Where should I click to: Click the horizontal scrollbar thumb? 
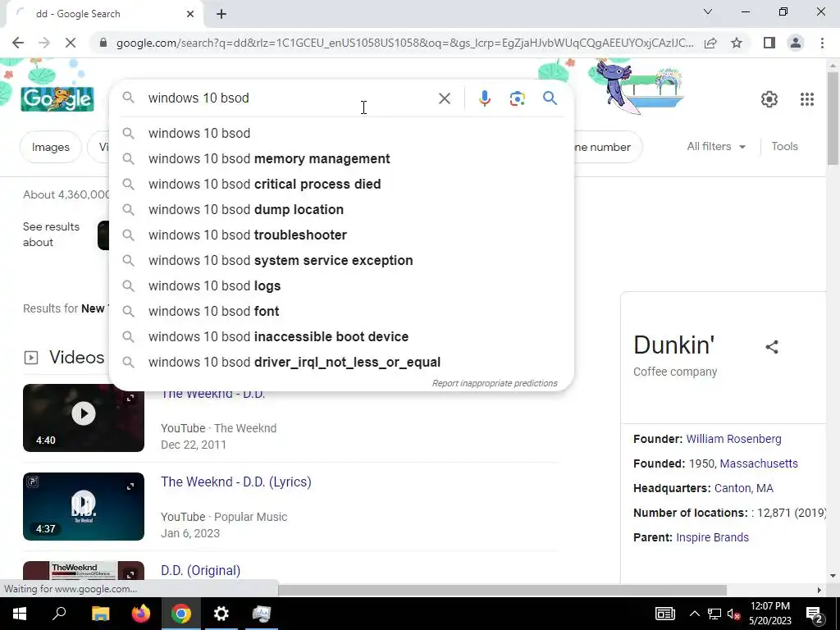pos(502,590)
